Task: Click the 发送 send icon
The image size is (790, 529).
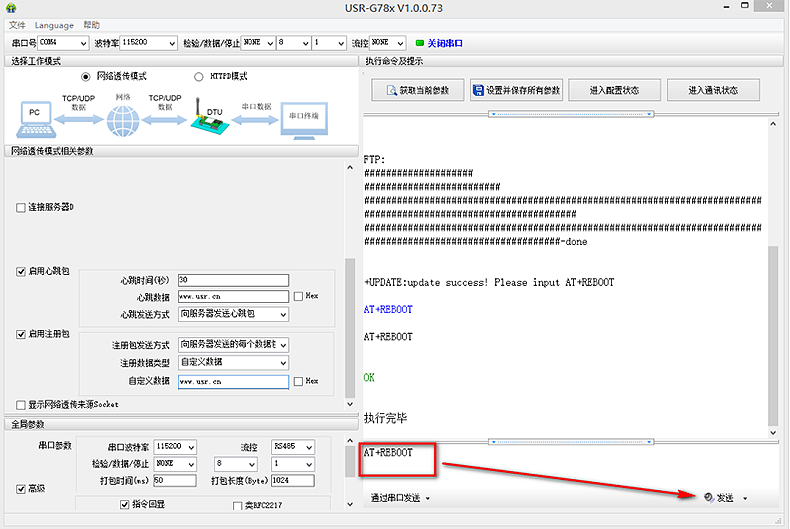Action: [709, 497]
